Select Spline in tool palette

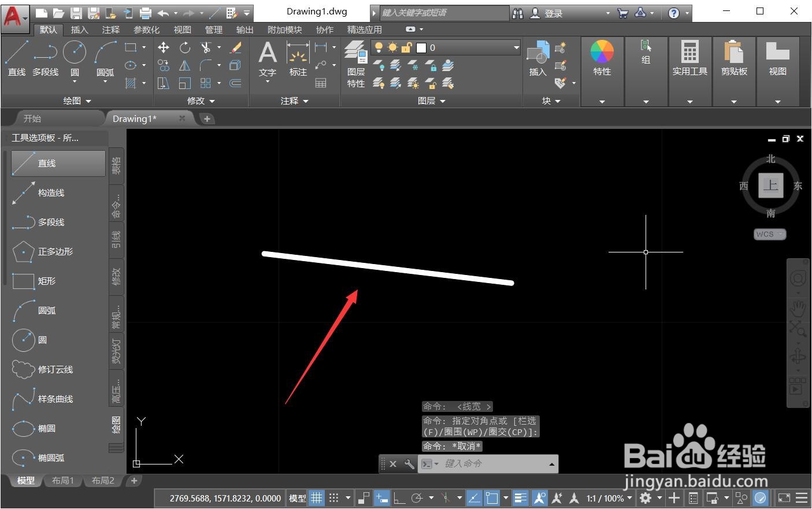58,399
